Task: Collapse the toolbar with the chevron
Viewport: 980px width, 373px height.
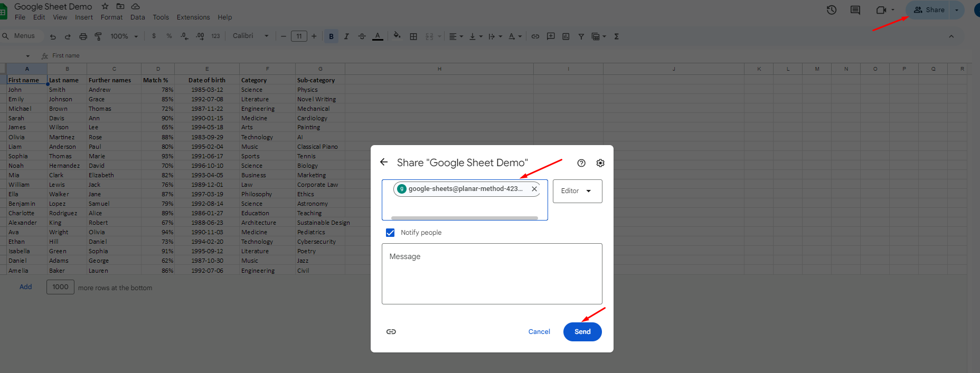Action: (951, 36)
